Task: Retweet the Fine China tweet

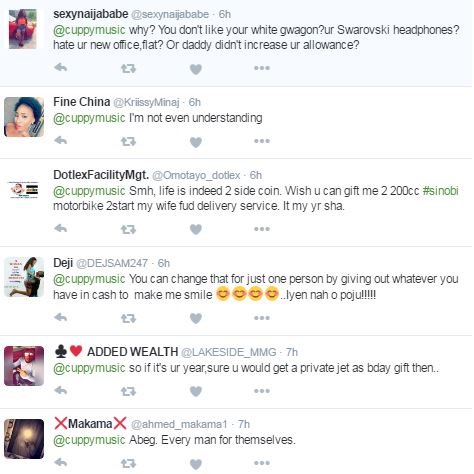Action: (x=128, y=142)
